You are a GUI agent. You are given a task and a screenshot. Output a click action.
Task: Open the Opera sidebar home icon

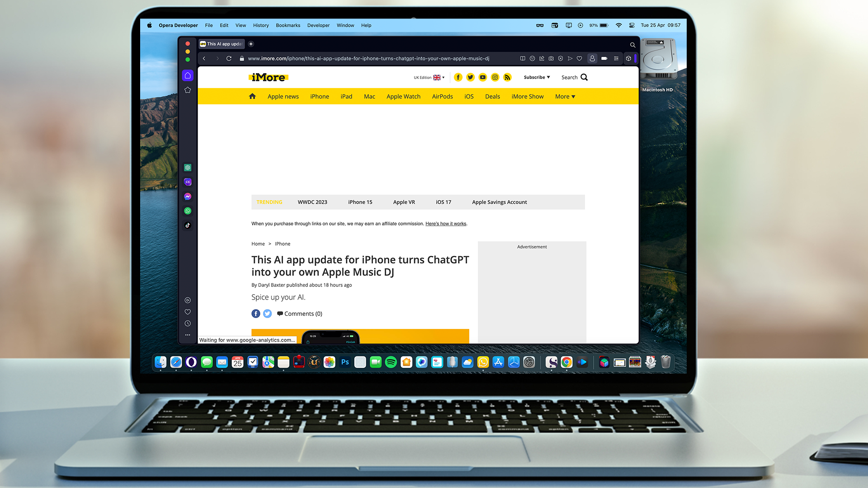tap(187, 75)
